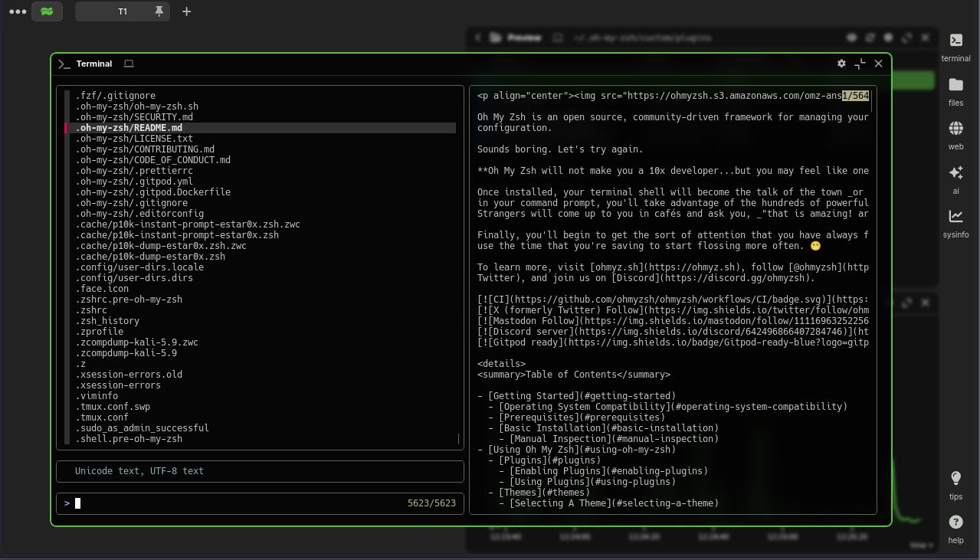Un-magnify the Terminal block

860,64
